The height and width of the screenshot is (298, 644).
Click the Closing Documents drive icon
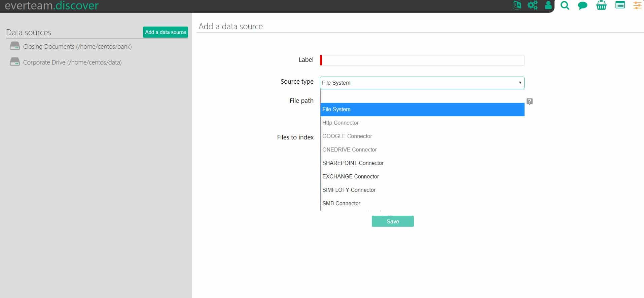[15, 46]
